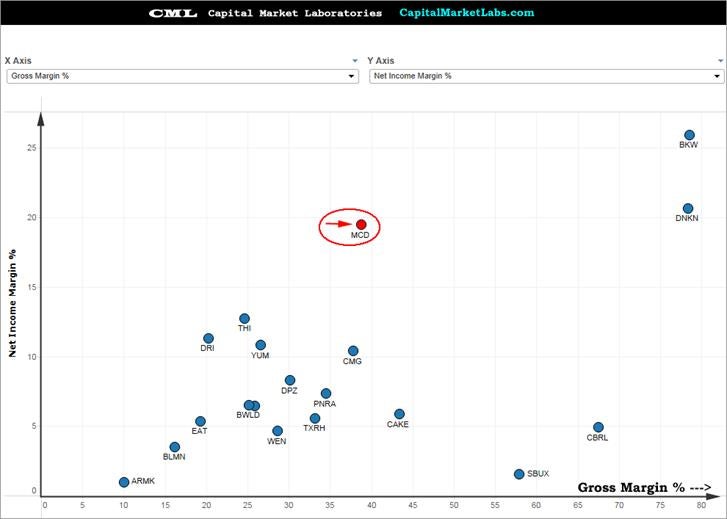Image resolution: width=727 pixels, height=519 pixels.
Task: Click the TXRH data point
Action: coord(315,418)
